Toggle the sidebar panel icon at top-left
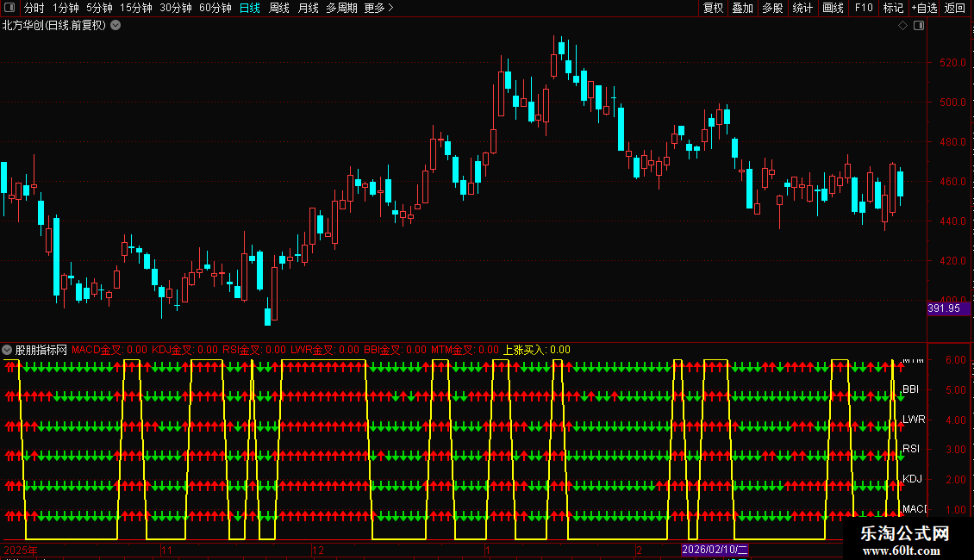This screenshot has height=560, width=974. pos(9,8)
